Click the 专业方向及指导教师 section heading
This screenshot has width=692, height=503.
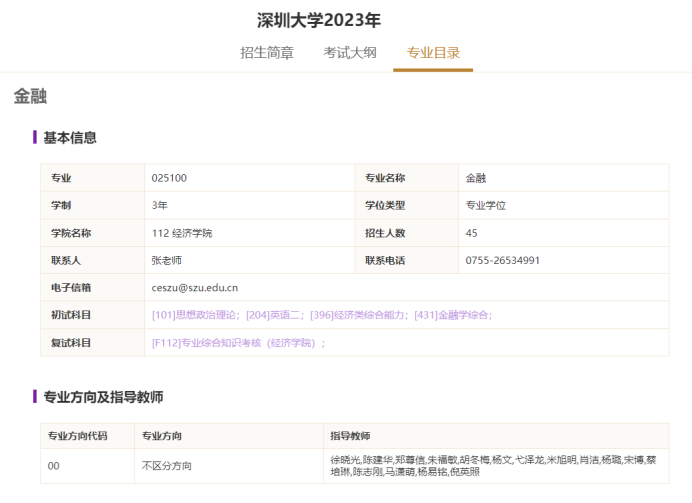[x=103, y=397]
